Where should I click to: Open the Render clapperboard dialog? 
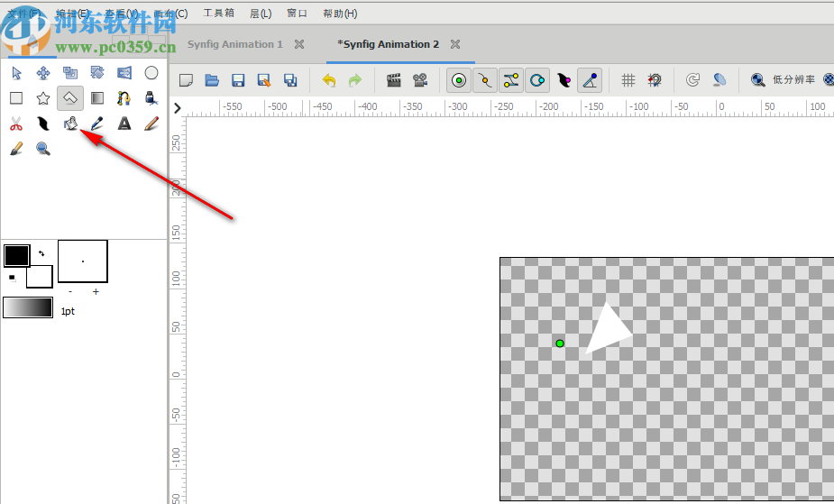point(394,80)
